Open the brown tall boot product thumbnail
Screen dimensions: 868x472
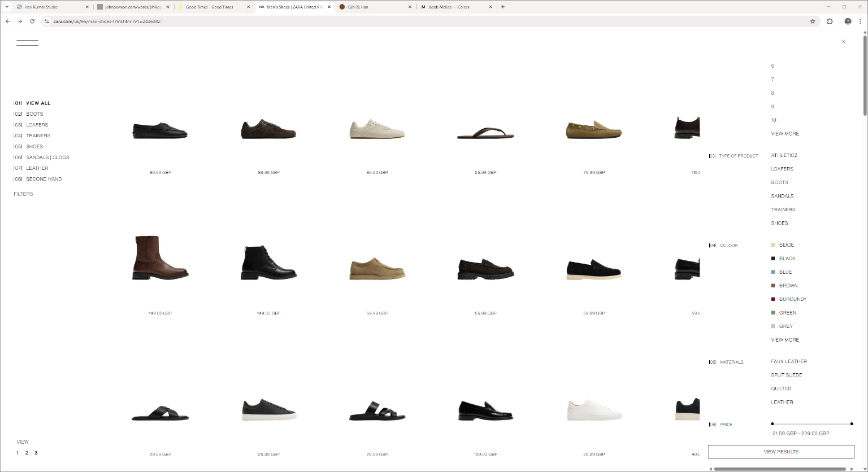point(160,258)
